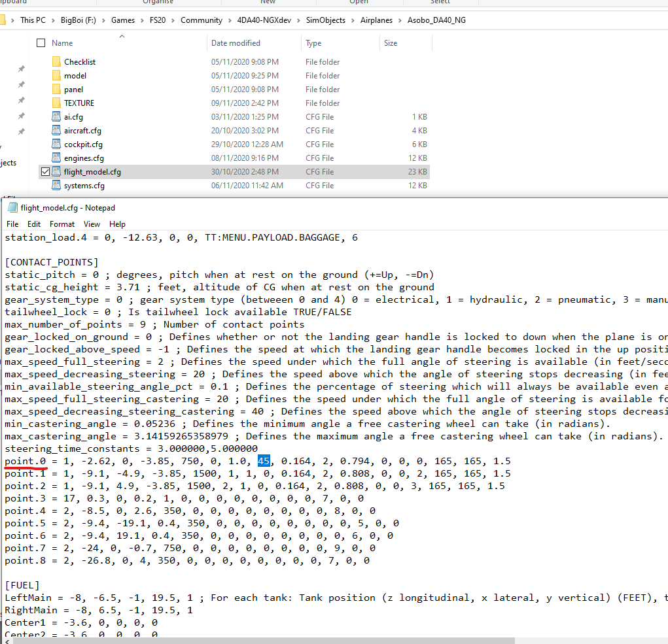
Task: Navigate to BigBoi (F:) in breadcrumb
Action: click(x=79, y=20)
